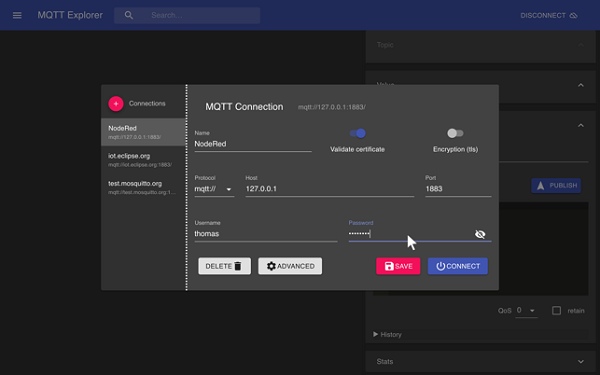The image size is (600, 375).
Task: Click the SAVE button
Action: [x=398, y=266]
